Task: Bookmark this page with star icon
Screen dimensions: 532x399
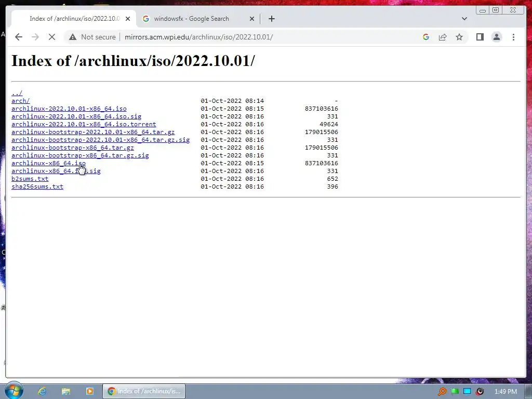Action: pos(459,37)
